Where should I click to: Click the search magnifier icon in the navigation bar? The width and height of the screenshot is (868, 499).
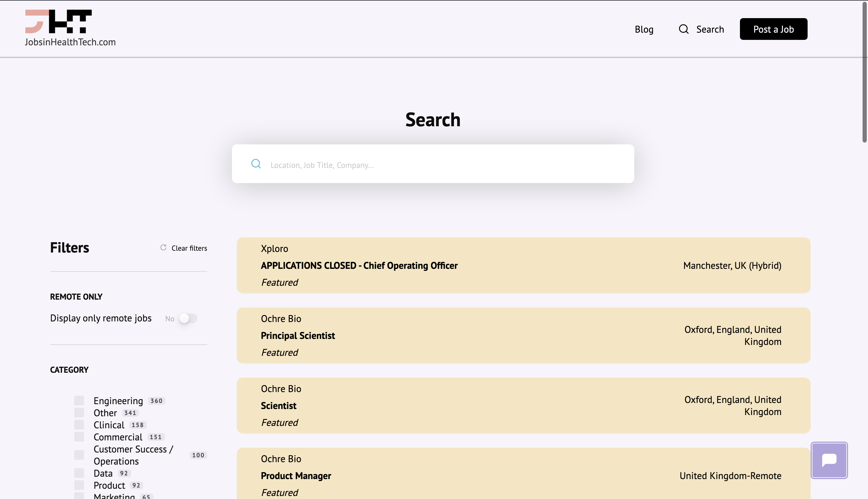point(683,29)
